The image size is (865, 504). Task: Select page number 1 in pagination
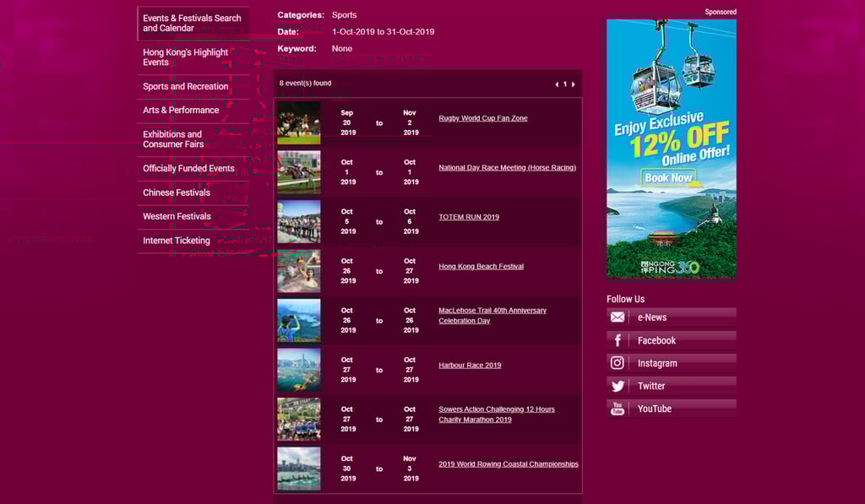(x=564, y=84)
